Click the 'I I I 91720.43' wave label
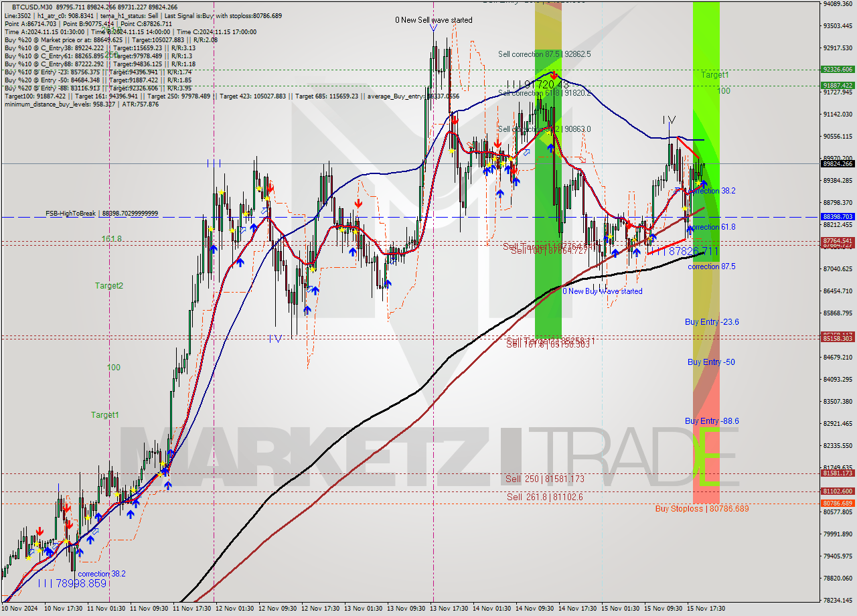Viewport: 857px width, 616px height. pos(538,85)
